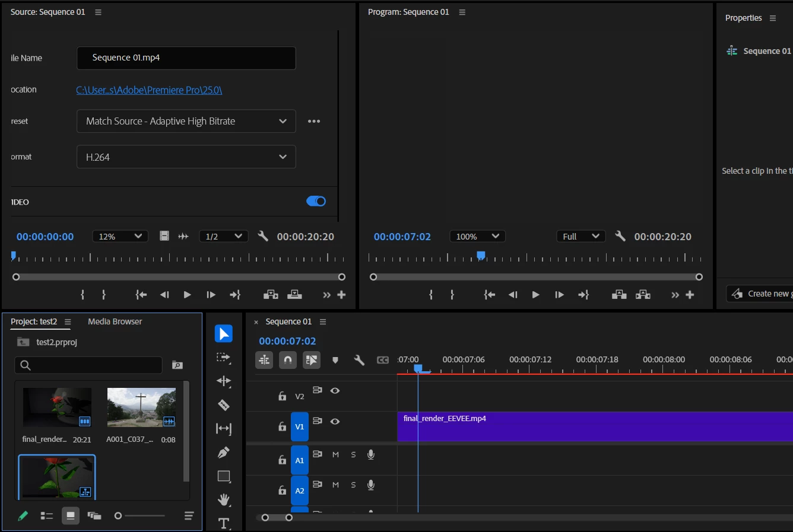Open the export location path link
The width and height of the screenshot is (793, 532).
point(149,90)
